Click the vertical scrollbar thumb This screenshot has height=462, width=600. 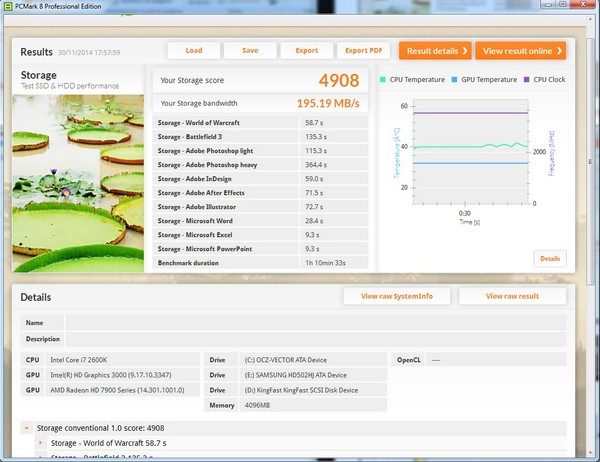[590, 162]
